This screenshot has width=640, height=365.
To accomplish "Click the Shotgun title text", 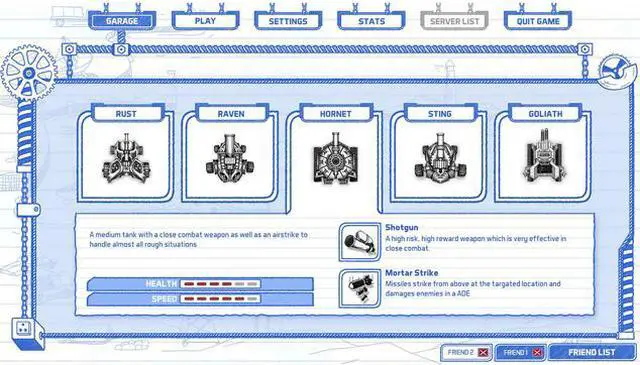I will (x=402, y=227).
